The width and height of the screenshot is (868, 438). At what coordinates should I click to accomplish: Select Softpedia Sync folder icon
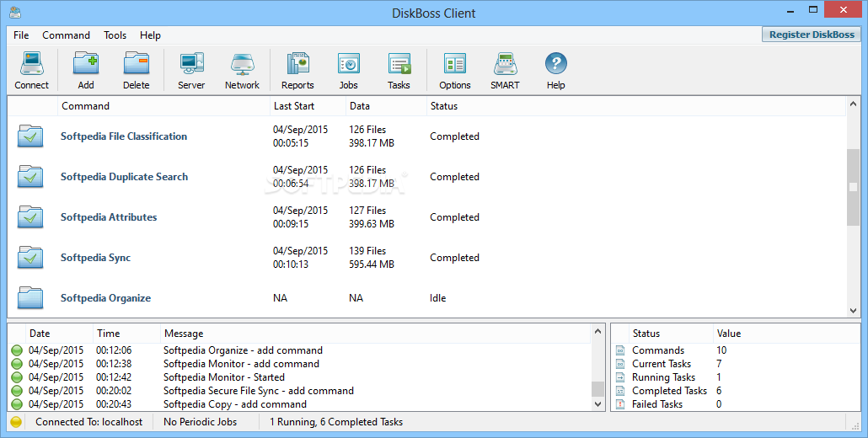[30, 257]
